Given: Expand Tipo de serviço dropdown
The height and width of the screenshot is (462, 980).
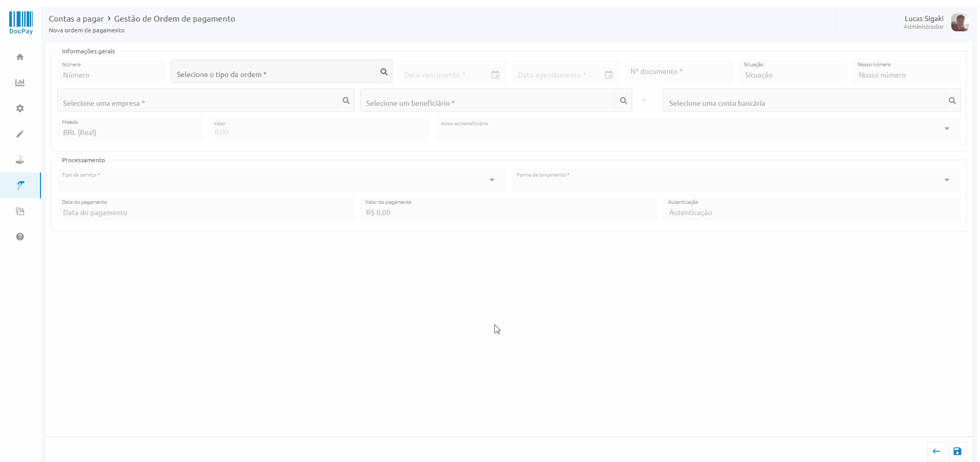Looking at the screenshot, I should [x=492, y=180].
